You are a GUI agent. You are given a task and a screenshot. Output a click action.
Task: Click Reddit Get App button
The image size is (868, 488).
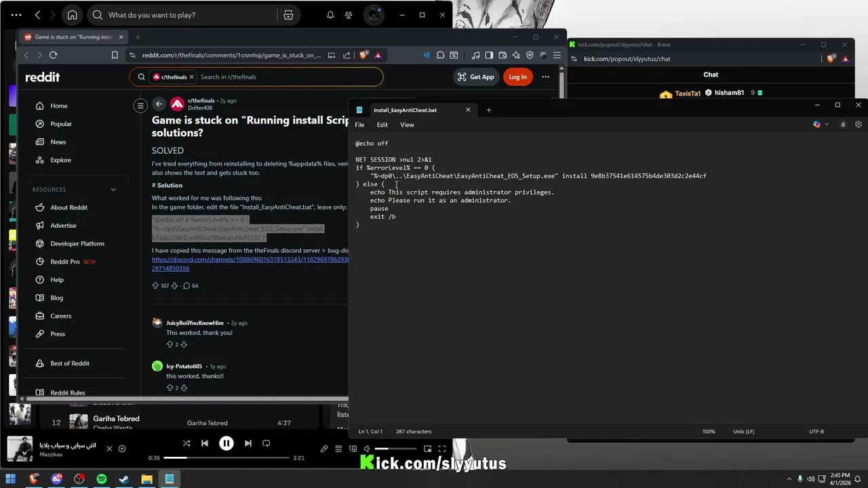[476, 77]
